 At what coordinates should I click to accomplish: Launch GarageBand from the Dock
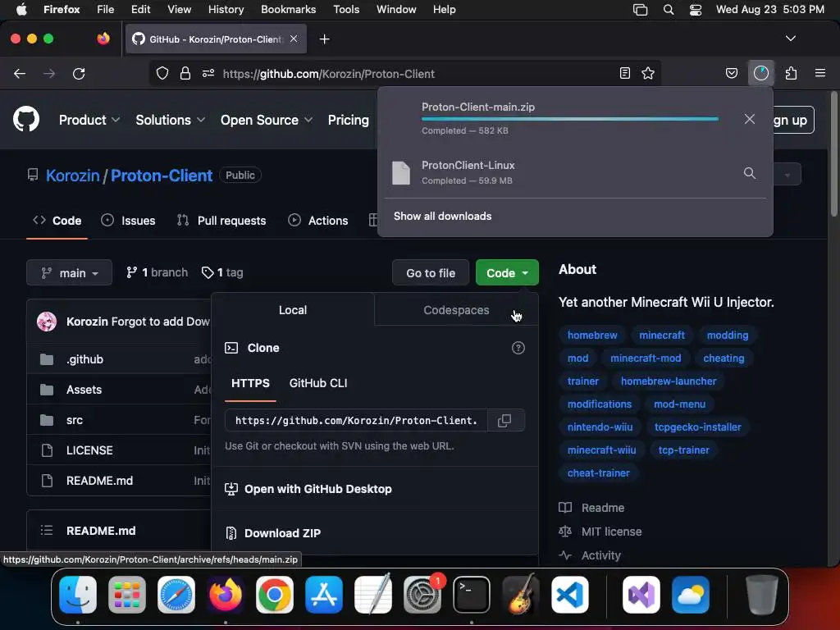point(521,594)
